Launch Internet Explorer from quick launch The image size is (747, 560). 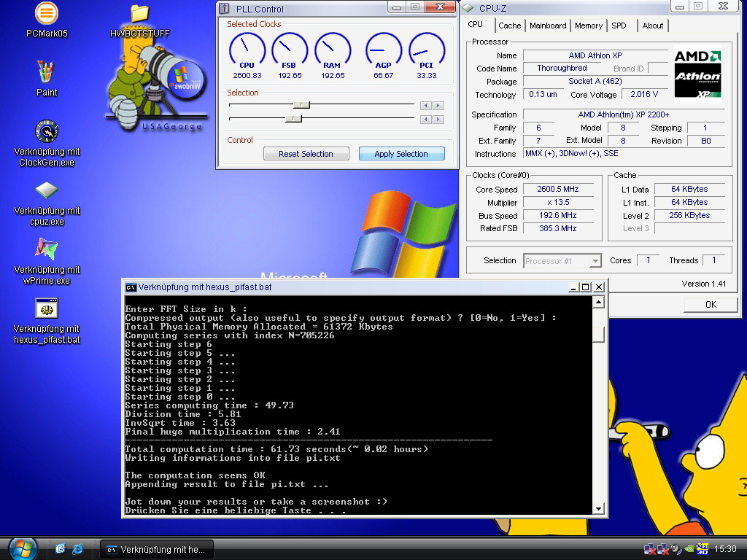point(77,550)
